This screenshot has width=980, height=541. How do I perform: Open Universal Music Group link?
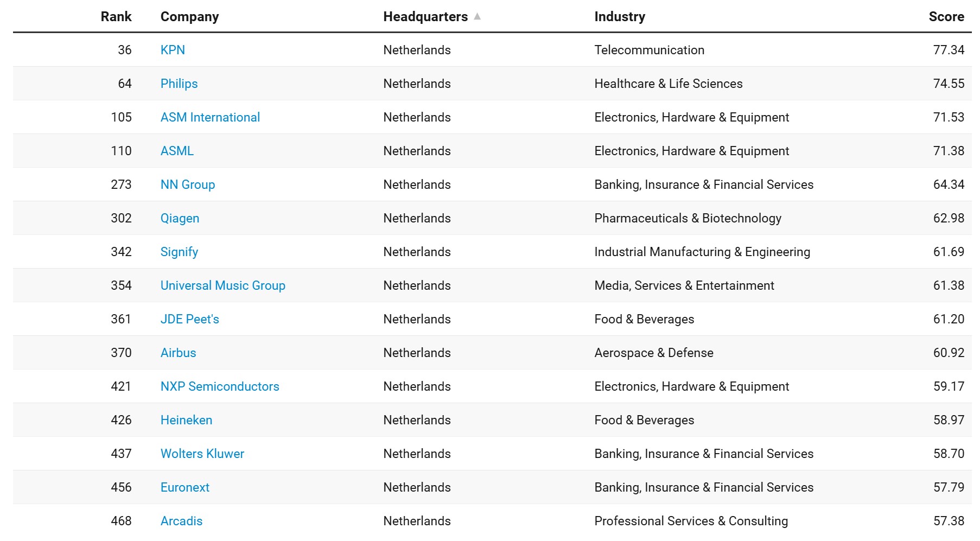(x=222, y=285)
